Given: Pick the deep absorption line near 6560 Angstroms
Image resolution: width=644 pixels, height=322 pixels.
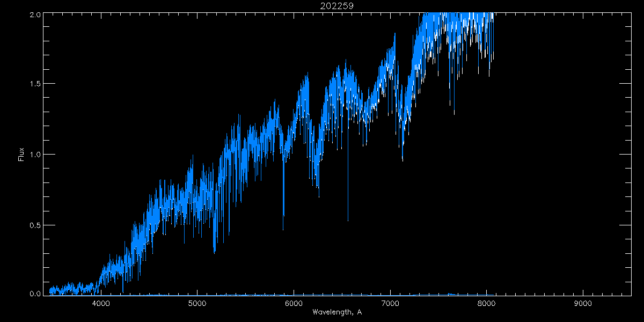Looking at the screenshot, I should (348, 219).
